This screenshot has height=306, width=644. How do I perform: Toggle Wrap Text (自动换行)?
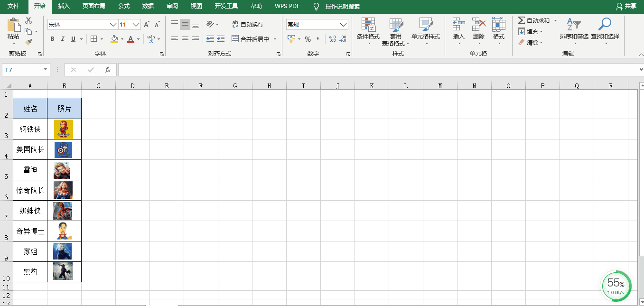coord(247,24)
